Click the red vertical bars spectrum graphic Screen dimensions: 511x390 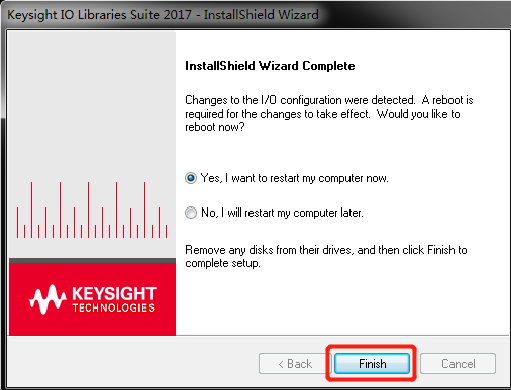92,210
